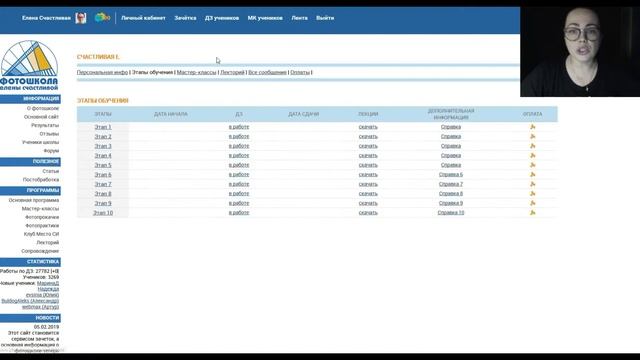Download lecture 'скачать' for Этап 3

pyautogui.click(x=368, y=146)
